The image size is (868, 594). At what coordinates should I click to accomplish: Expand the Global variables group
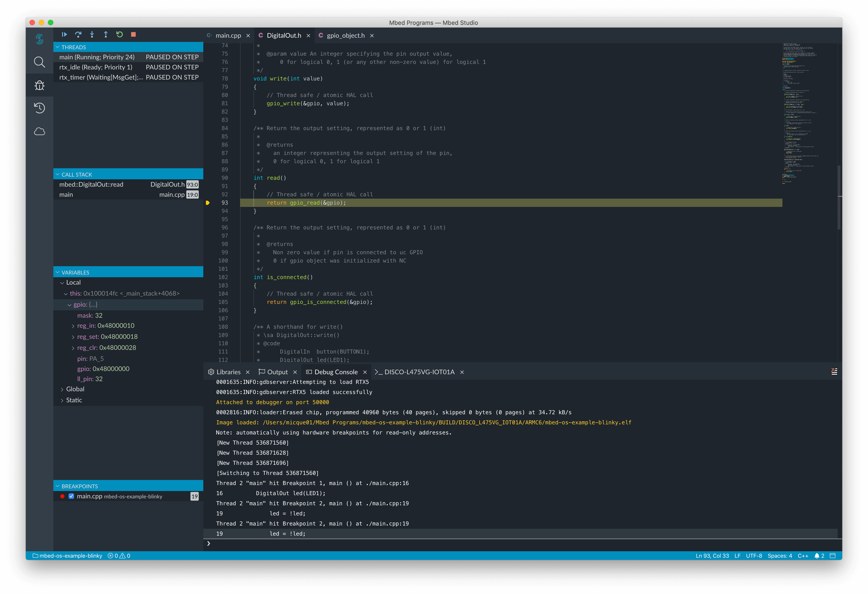click(62, 389)
